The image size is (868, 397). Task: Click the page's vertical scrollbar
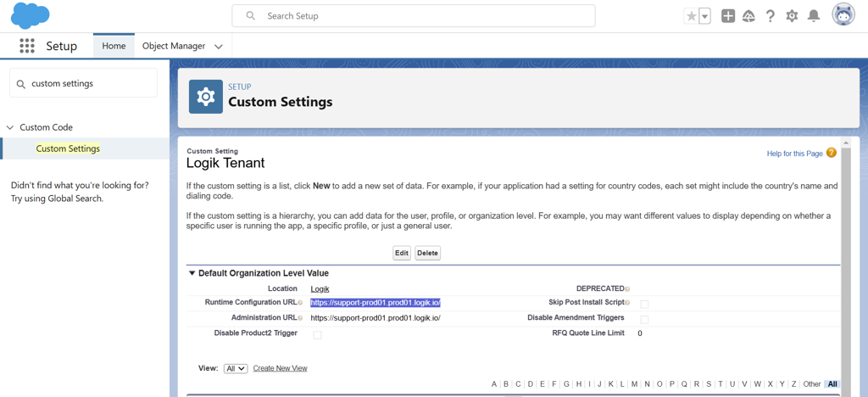pyautogui.click(x=845, y=266)
